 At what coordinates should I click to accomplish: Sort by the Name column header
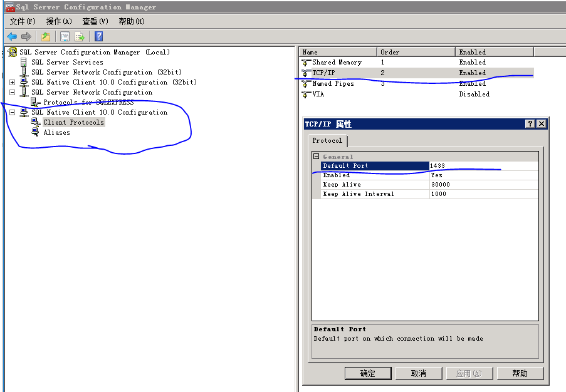338,52
